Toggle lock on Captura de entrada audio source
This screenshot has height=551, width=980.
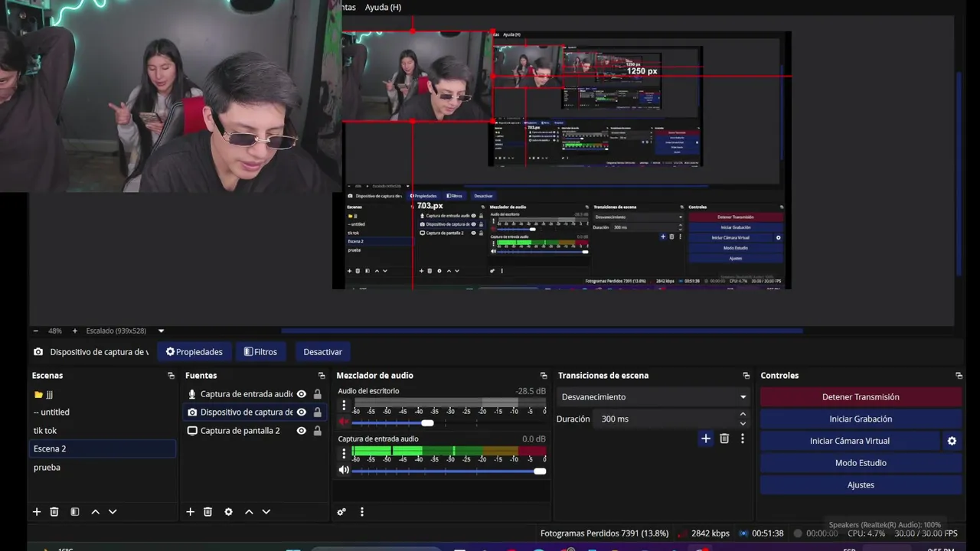pos(317,394)
